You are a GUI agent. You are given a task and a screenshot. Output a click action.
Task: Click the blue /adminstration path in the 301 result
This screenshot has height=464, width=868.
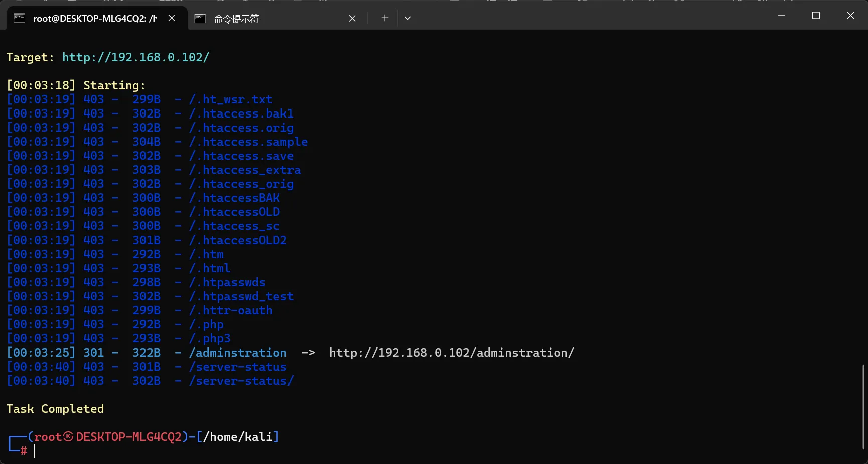(238, 353)
